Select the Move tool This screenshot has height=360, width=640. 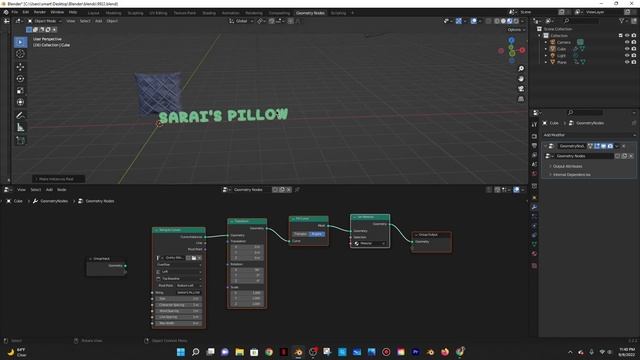(20, 67)
